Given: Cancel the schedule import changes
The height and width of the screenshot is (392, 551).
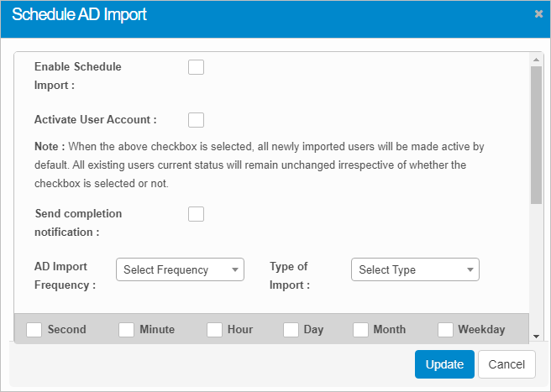Looking at the screenshot, I should [x=506, y=364].
